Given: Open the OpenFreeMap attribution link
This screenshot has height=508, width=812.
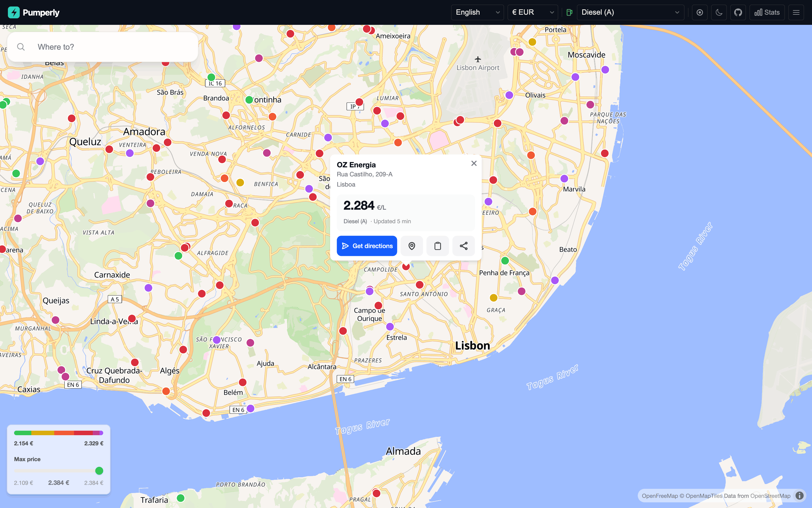Looking at the screenshot, I should point(660,496).
